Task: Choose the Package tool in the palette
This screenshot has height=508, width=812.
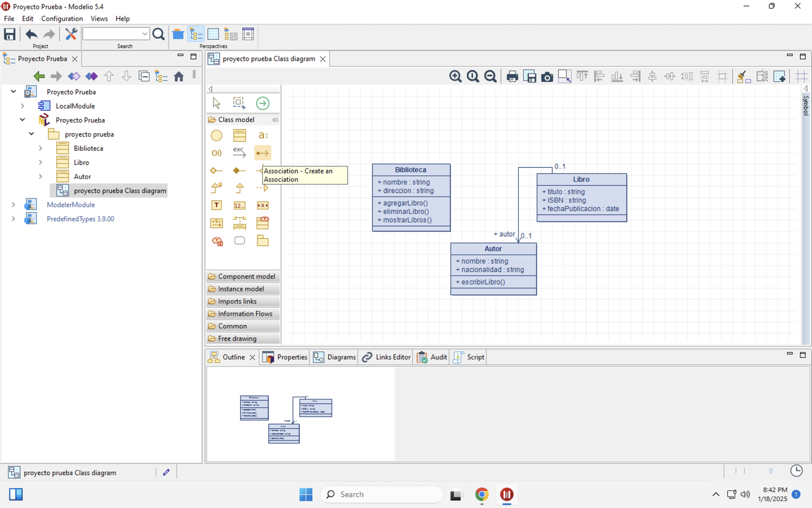Action: (262, 241)
